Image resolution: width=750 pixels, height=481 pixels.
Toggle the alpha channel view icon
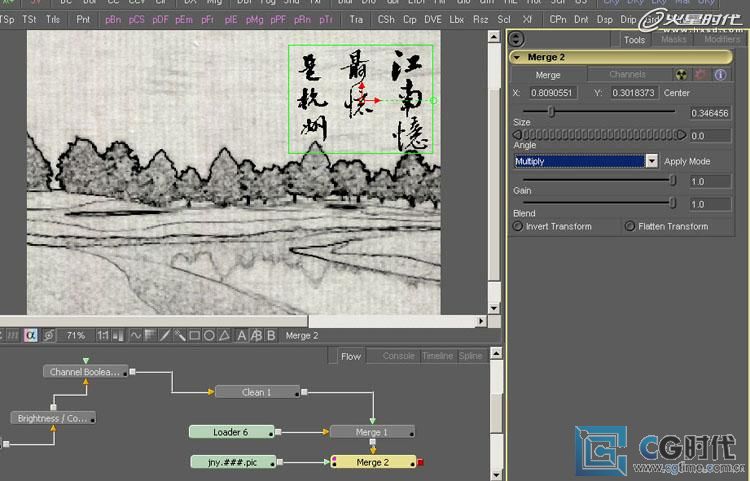coord(31,335)
